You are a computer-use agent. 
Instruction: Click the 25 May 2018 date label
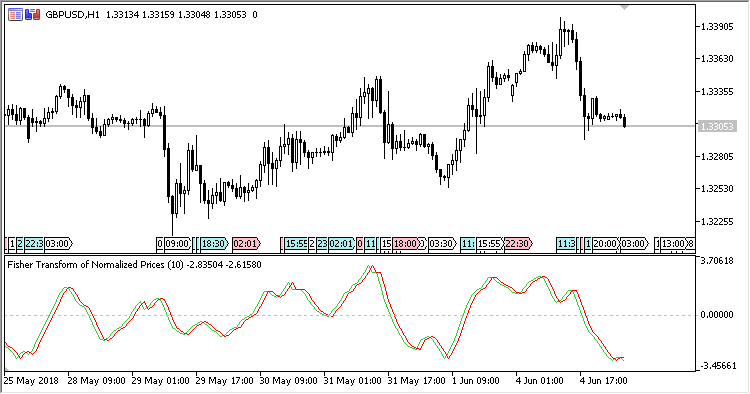tap(31, 381)
